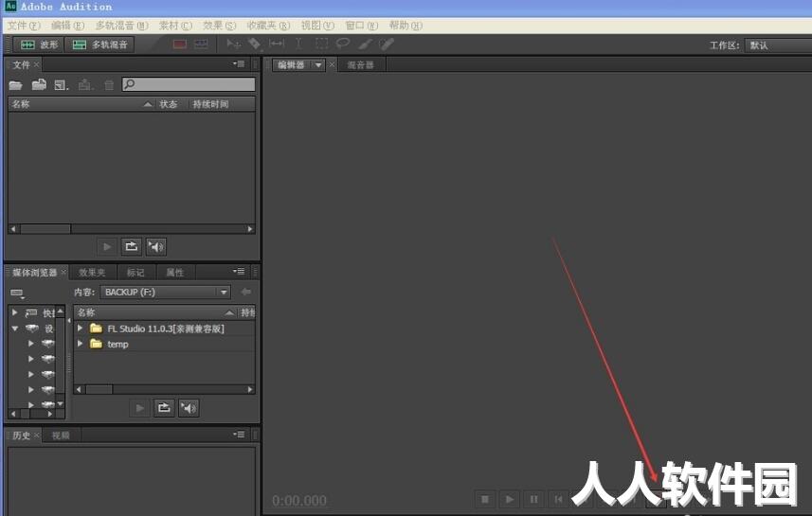Click the transport Stop button

(x=485, y=500)
